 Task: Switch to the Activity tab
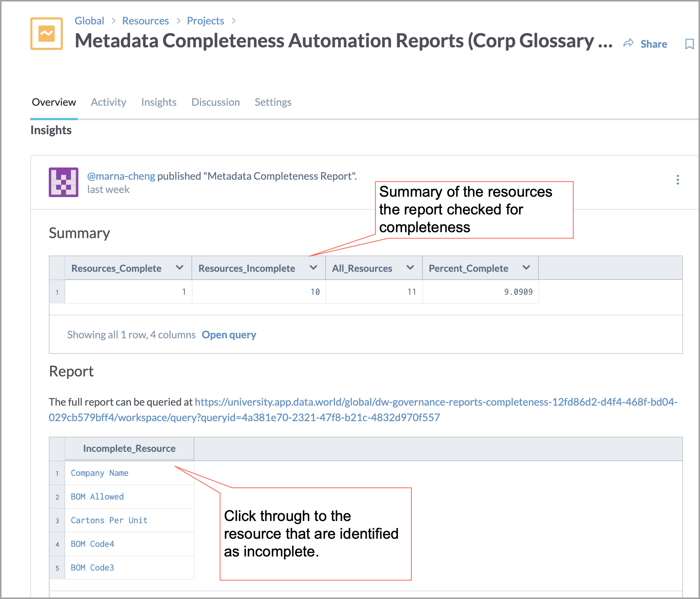(108, 102)
